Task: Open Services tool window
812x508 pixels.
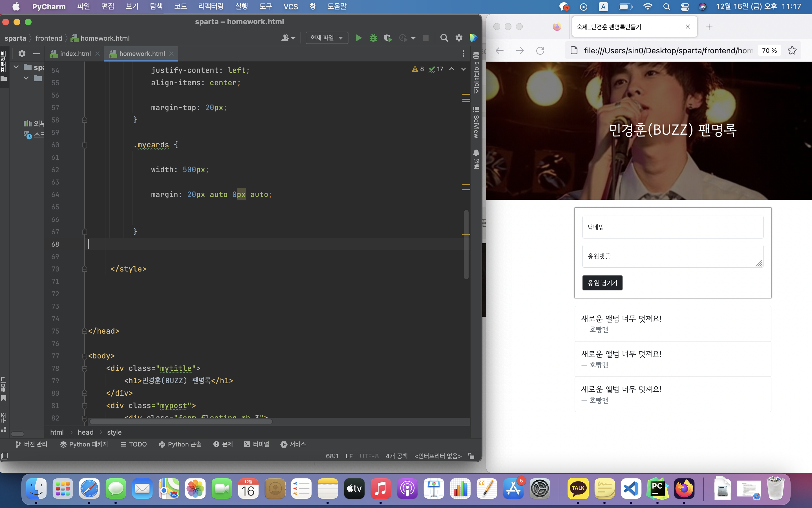Action: point(293,444)
